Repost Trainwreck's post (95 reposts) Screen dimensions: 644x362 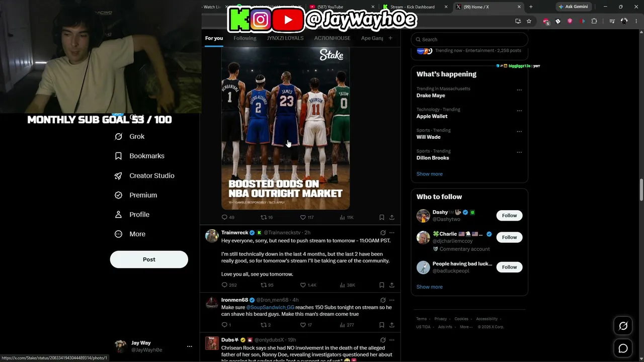[267, 285]
